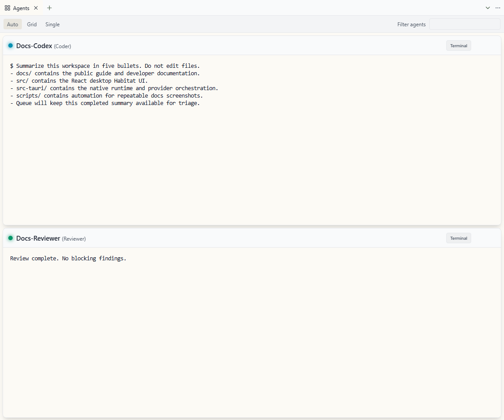Image resolution: width=504 pixels, height=420 pixels.
Task: Click the 'scripts/ contains automation' line
Action: [x=106, y=95]
